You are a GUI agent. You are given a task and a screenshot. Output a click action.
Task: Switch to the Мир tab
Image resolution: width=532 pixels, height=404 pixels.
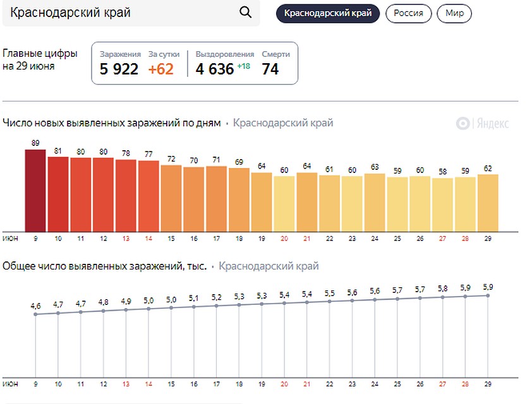coord(454,13)
